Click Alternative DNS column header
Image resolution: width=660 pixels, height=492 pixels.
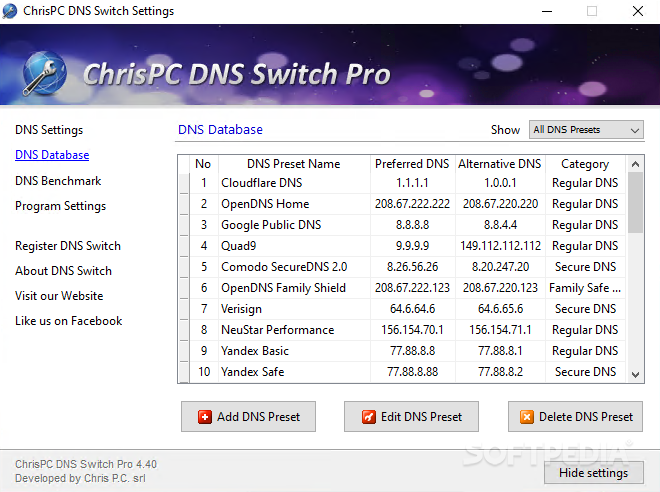coord(500,164)
